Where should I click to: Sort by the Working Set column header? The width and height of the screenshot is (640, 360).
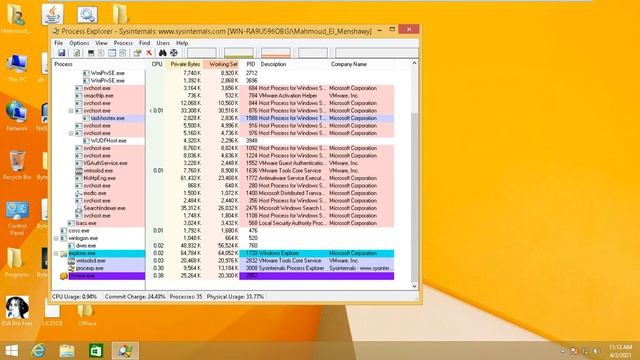(222, 64)
